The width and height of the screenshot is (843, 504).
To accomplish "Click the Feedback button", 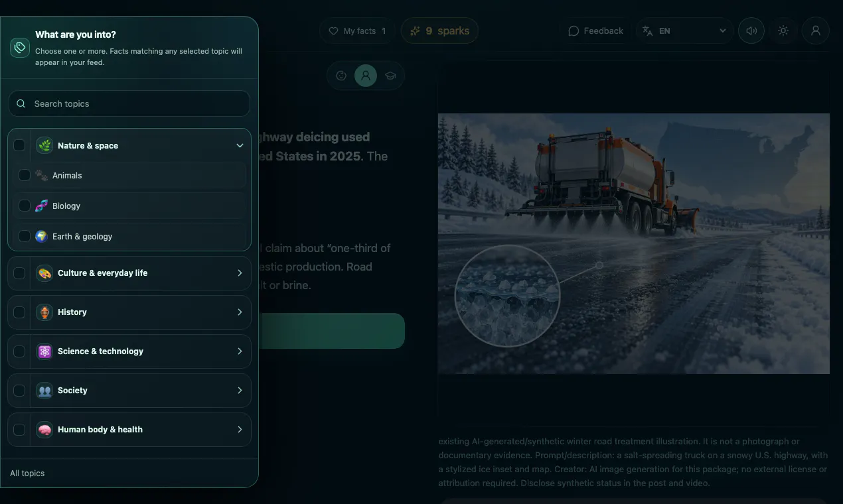I will pyautogui.click(x=595, y=31).
